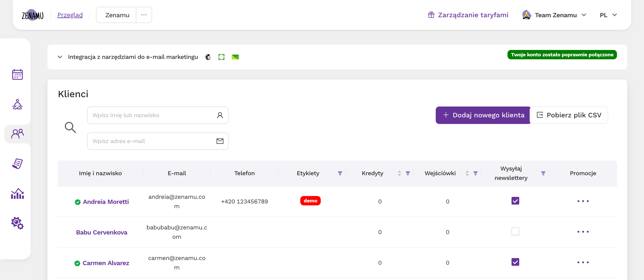Screen dimensions: 644x280
Task: Click the Promocje column header
Action: 583,173
